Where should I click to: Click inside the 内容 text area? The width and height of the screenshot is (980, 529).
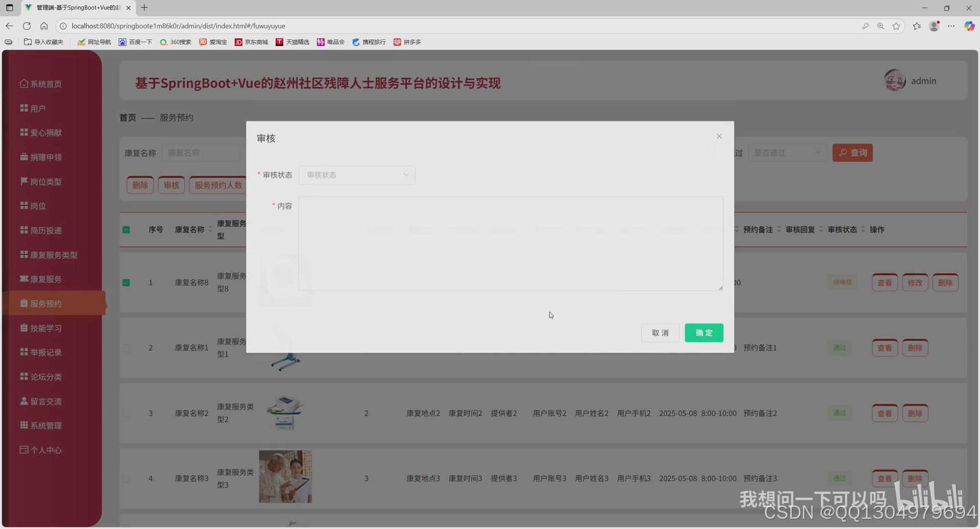[510, 243]
